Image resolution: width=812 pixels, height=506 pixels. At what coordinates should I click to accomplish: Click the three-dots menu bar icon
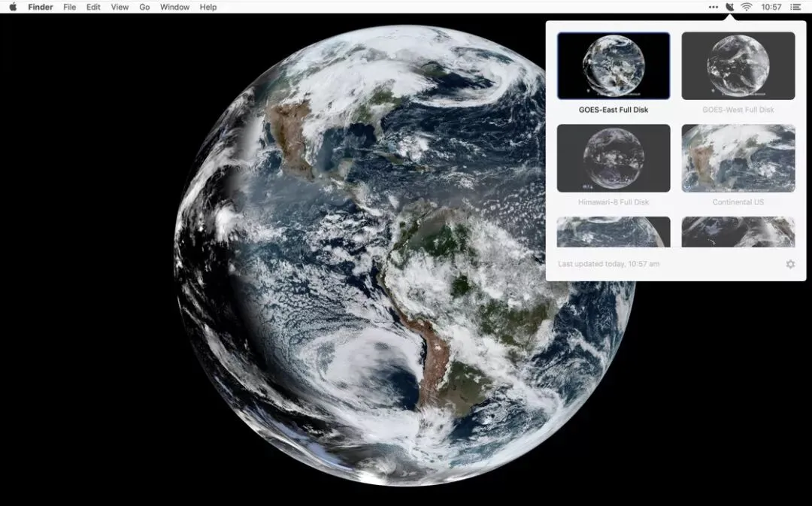[713, 8]
